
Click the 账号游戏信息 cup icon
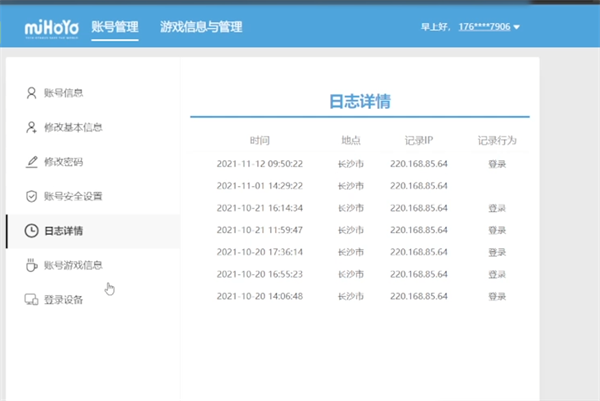(30, 265)
